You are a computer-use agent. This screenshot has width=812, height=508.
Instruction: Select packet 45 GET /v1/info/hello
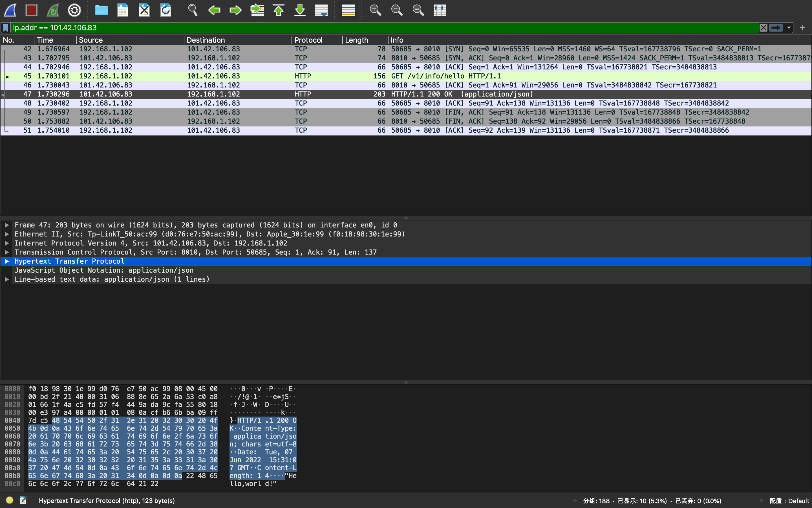pos(406,76)
